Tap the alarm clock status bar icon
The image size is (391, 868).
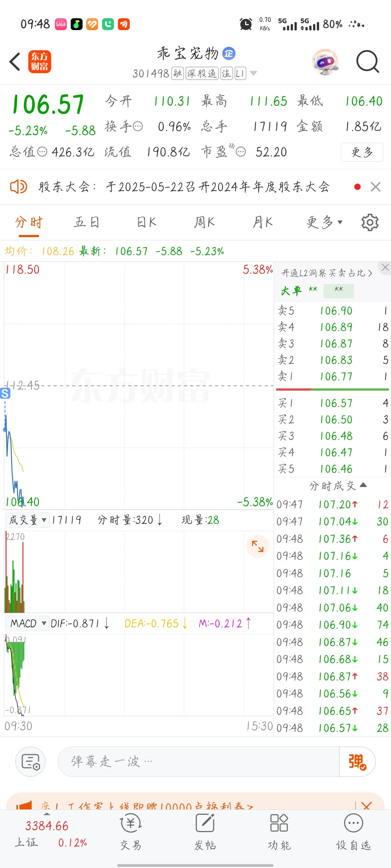(245, 24)
